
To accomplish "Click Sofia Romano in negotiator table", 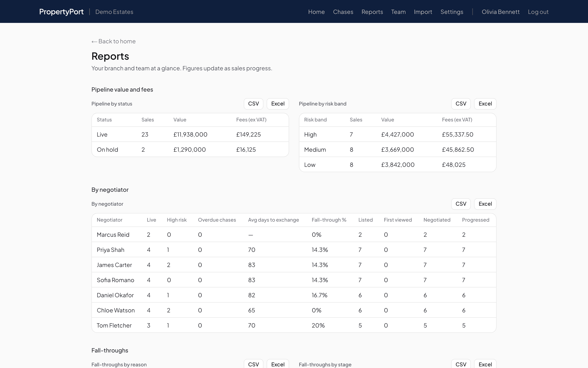I will [x=115, y=280].
